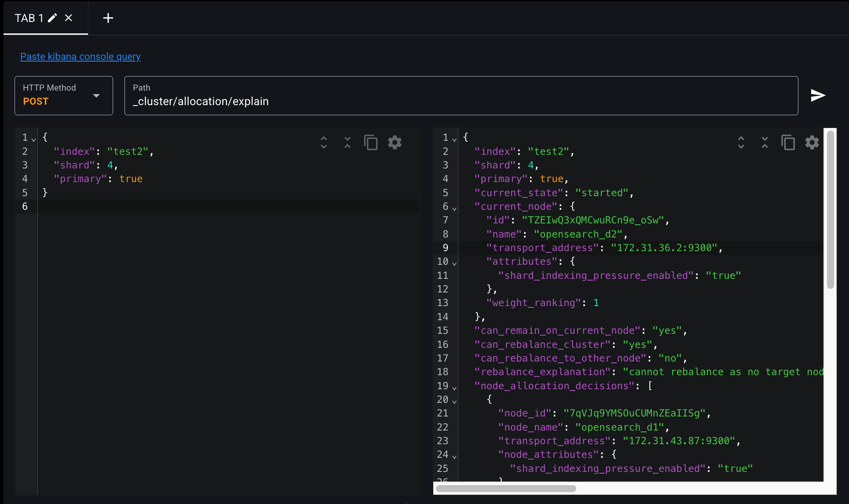Click Paste kibana console query link
This screenshot has width=849, height=504.
click(x=80, y=56)
